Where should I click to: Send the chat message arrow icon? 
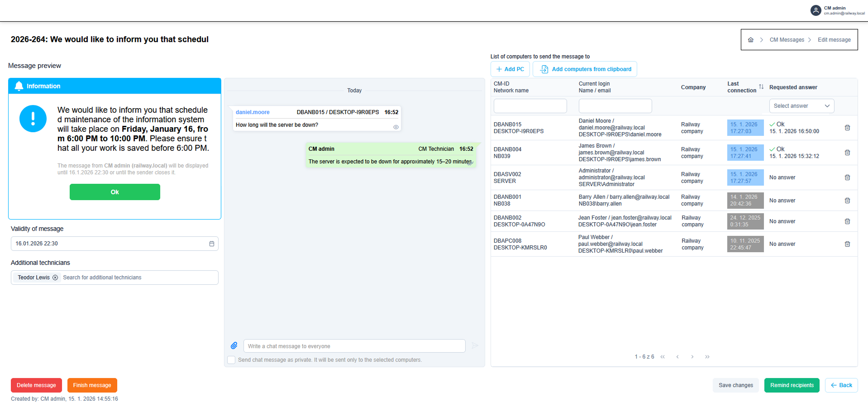(x=475, y=345)
